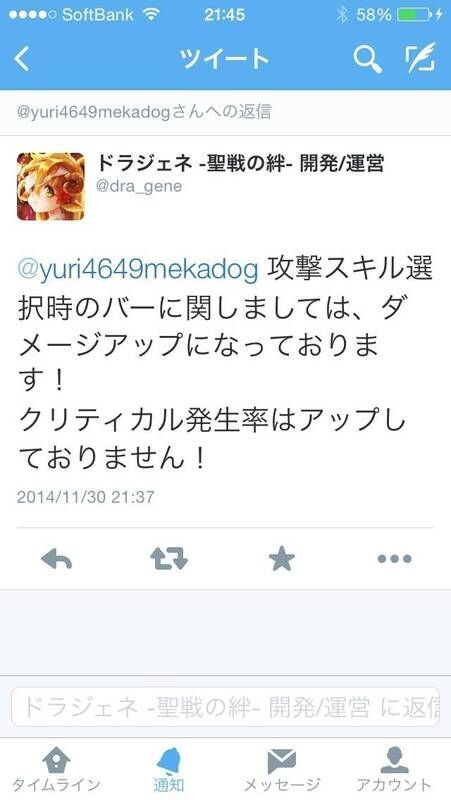Viewport: 451px width, 800px height.
Task: Reply to tweet using arrow icon
Action: click(x=57, y=559)
